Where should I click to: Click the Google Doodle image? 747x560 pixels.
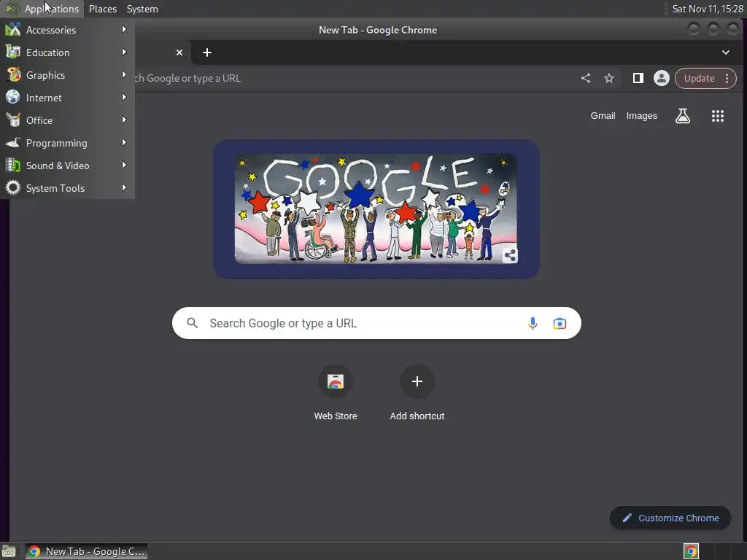click(x=376, y=209)
